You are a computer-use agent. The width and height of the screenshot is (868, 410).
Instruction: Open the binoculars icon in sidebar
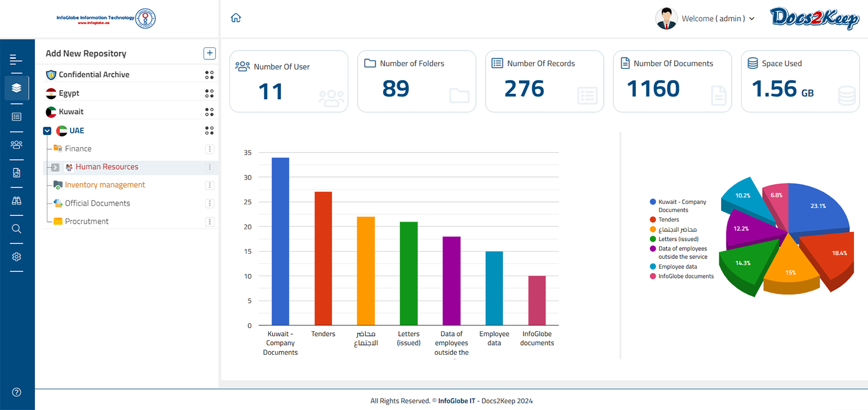pos(16,200)
